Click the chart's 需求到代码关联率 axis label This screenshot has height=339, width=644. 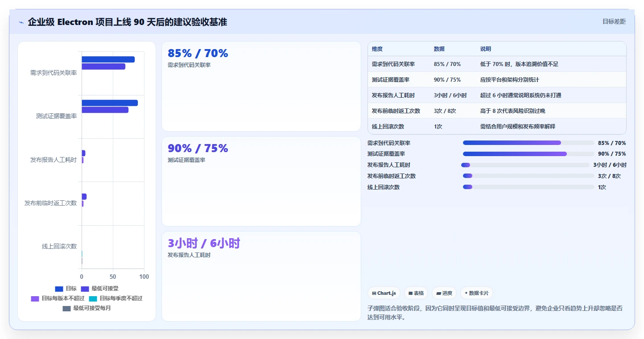pos(54,73)
